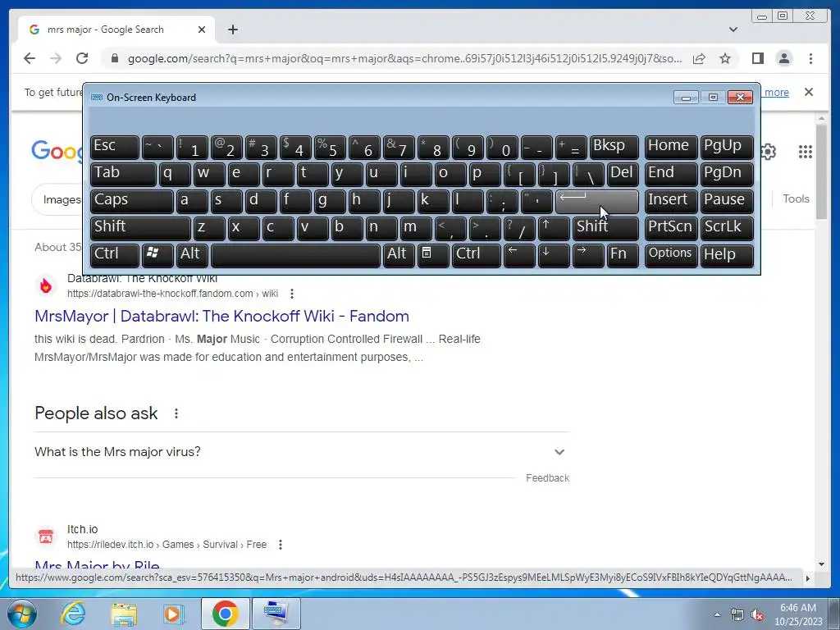Click the Windows logo key on keyboard
Viewport: 840px width, 630px height.
pos(157,255)
